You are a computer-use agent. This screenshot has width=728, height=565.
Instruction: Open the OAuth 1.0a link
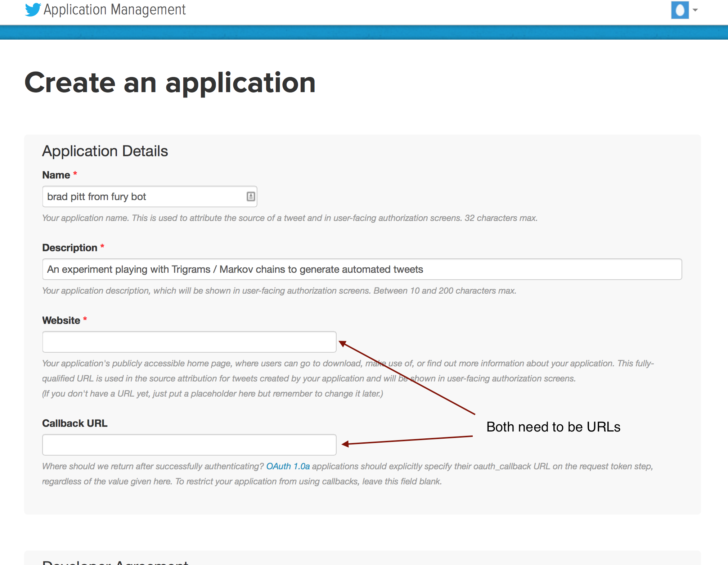click(x=288, y=466)
